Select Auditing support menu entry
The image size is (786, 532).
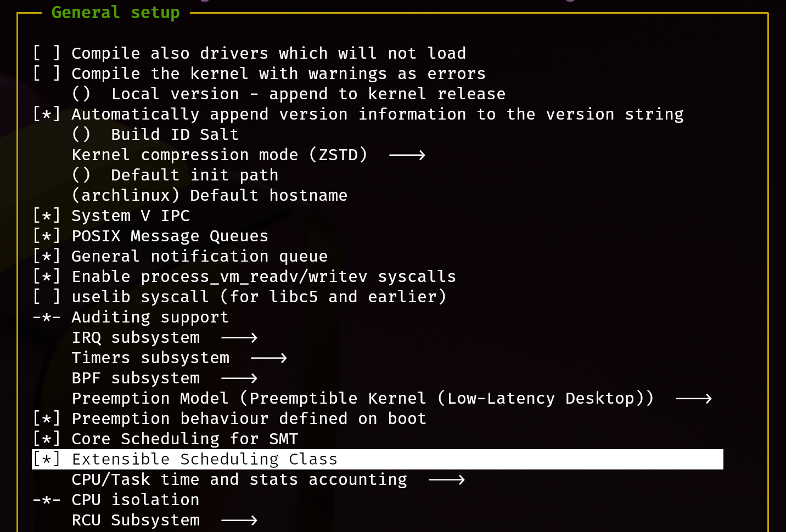tap(150, 317)
